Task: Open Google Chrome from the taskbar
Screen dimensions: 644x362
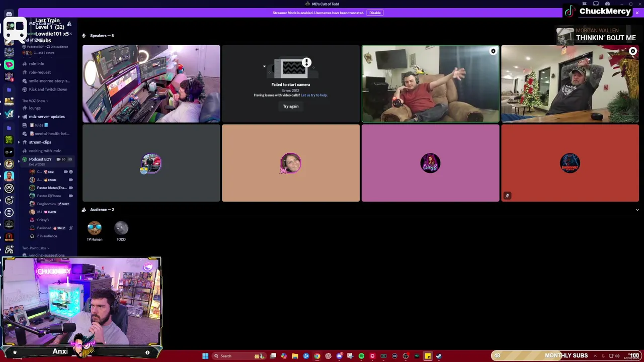Action: coord(317,356)
